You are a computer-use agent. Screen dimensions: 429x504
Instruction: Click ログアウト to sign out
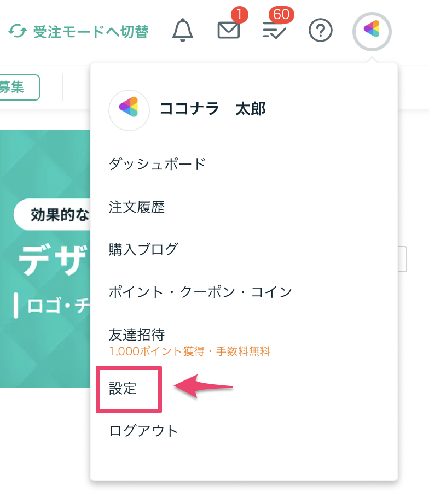pos(144,431)
